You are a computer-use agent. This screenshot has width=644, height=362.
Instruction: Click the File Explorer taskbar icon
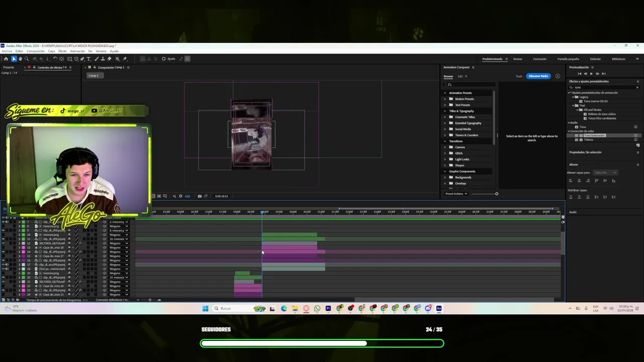(x=295, y=308)
